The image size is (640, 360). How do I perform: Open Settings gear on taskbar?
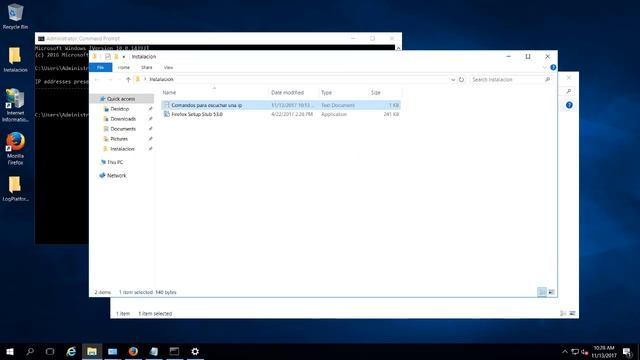[x=195, y=351]
